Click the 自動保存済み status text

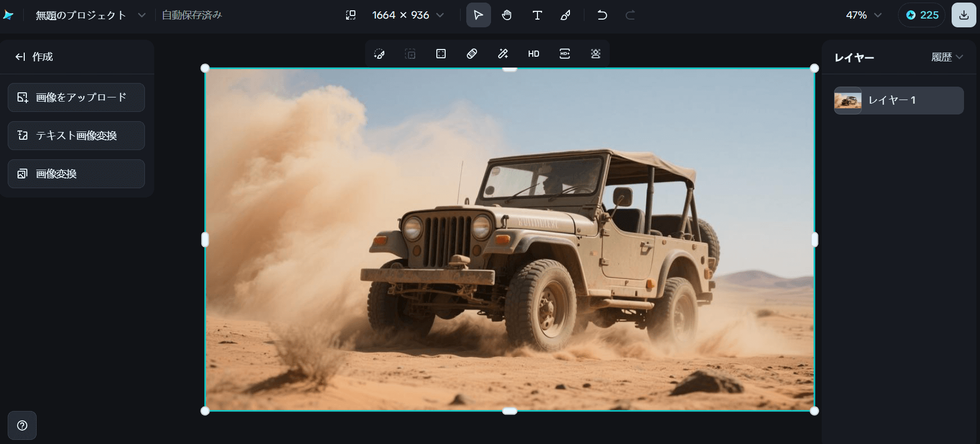tap(192, 15)
